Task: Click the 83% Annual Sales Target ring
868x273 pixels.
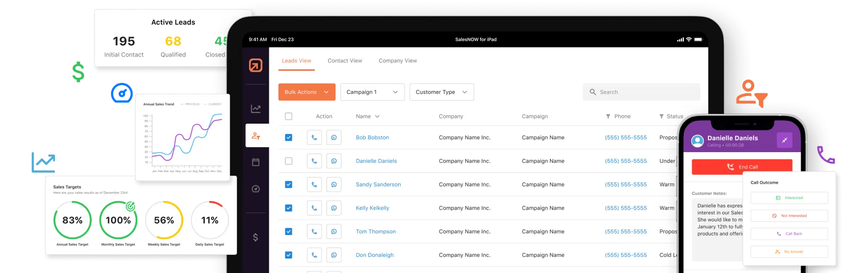Action: (x=72, y=220)
